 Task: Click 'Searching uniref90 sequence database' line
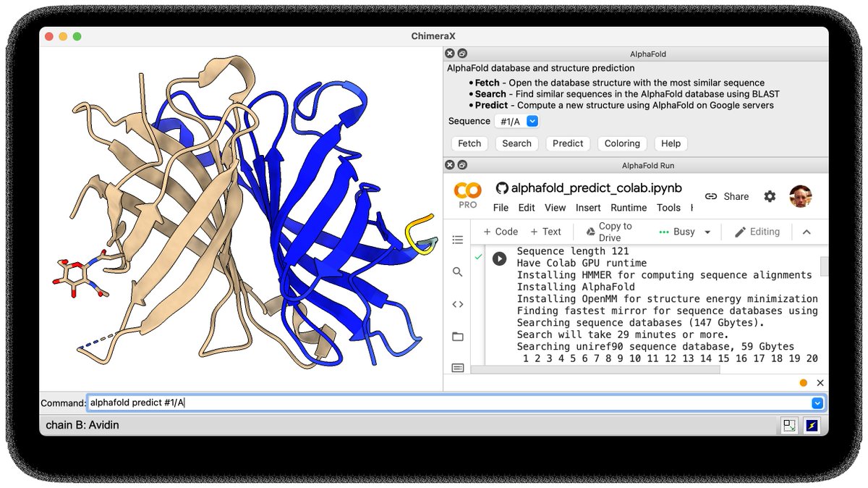pos(655,346)
